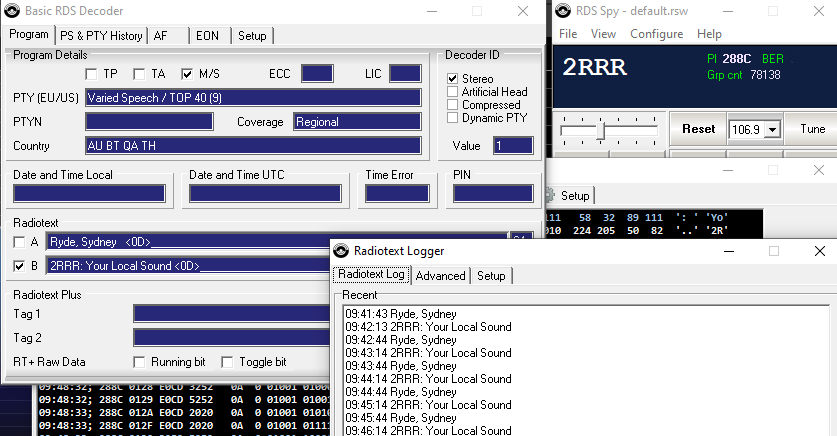This screenshot has width=837, height=436.
Task: Minimize the Basic RDS Decoder window
Action: pos(430,11)
